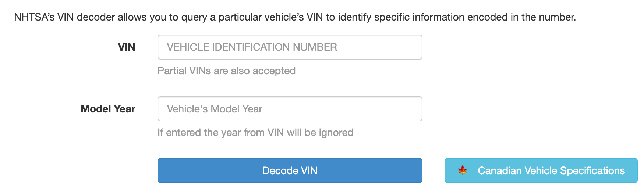
Task: Submit the form using Decode VIN
Action: (290, 170)
